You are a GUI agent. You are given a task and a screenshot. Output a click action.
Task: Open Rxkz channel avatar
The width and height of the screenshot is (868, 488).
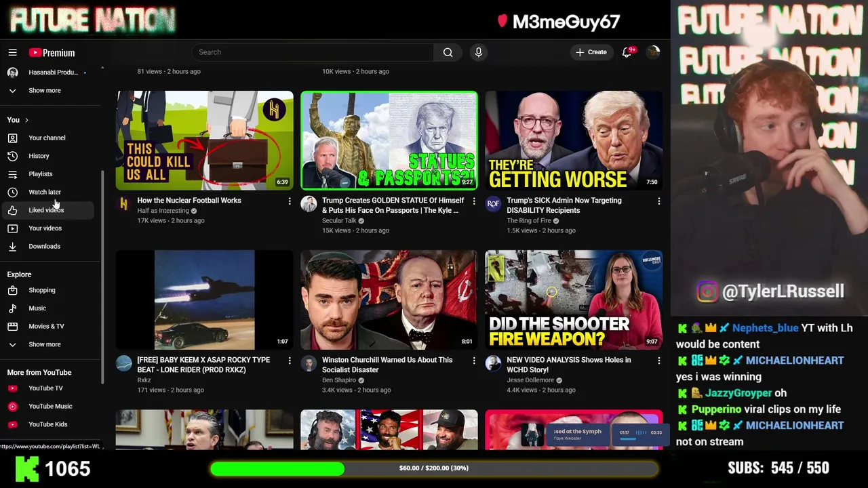(124, 363)
